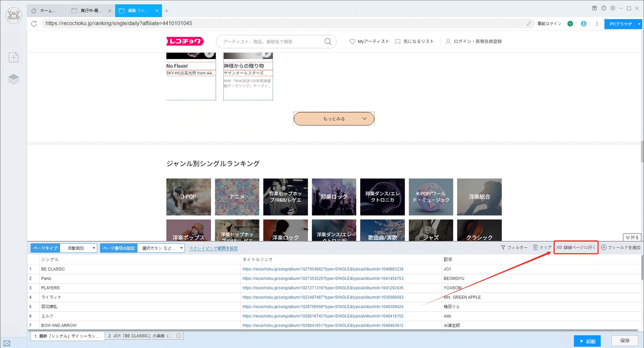Screen dimensions: 644x348
Task: Click フィールドを追加 button
Action: click(620, 248)
